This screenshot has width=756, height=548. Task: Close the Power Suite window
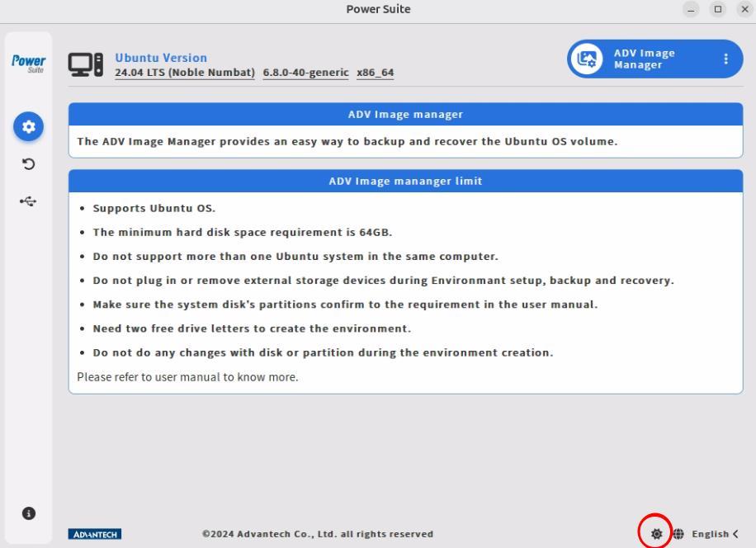click(745, 9)
